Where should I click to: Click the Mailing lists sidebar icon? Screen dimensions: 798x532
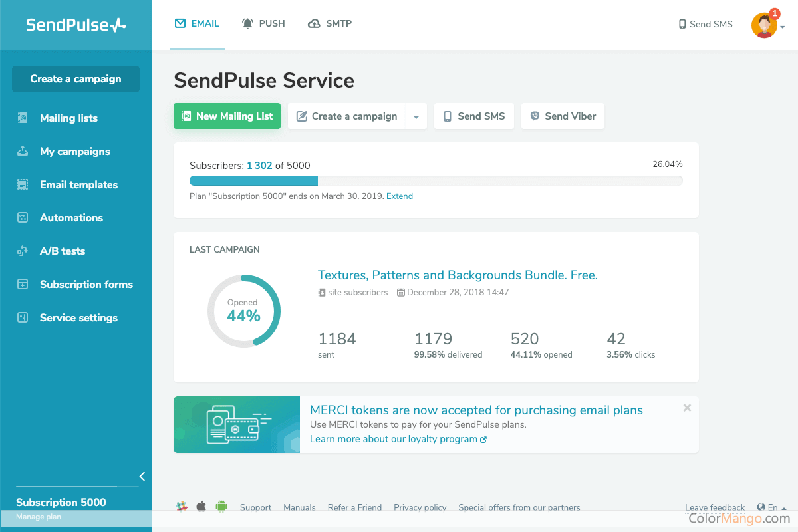(x=23, y=118)
